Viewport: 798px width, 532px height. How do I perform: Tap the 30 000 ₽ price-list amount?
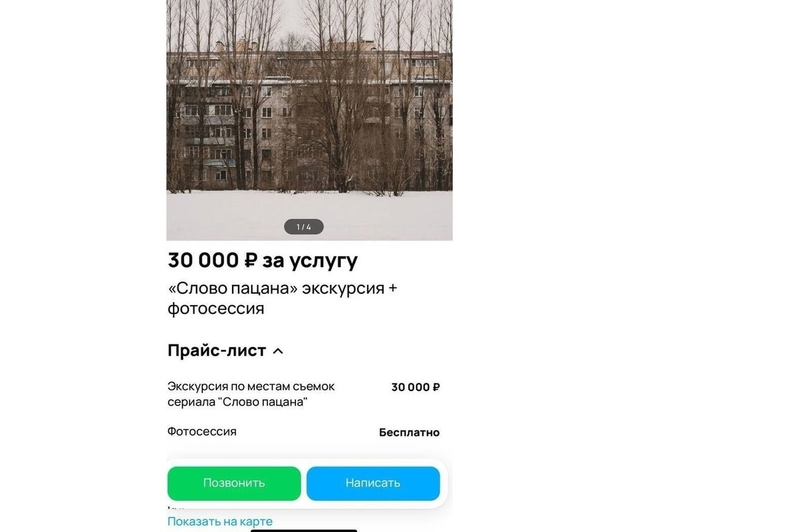(x=416, y=387)
